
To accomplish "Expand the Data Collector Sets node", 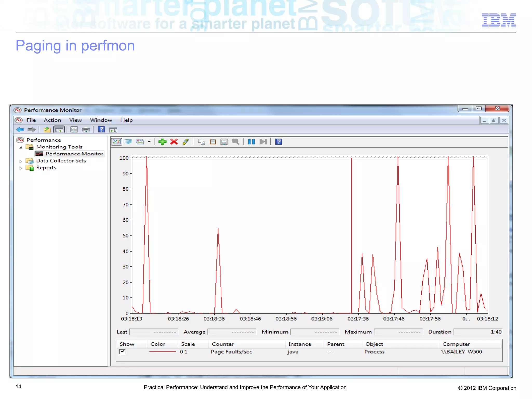I will [x=21, y=161].
